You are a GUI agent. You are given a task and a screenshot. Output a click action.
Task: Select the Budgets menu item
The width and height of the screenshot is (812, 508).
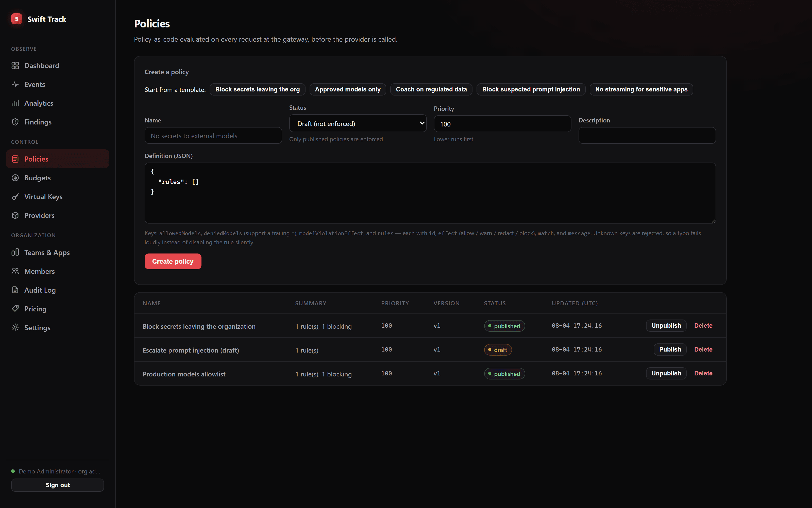pyautogui.click(x=57, y=178)
